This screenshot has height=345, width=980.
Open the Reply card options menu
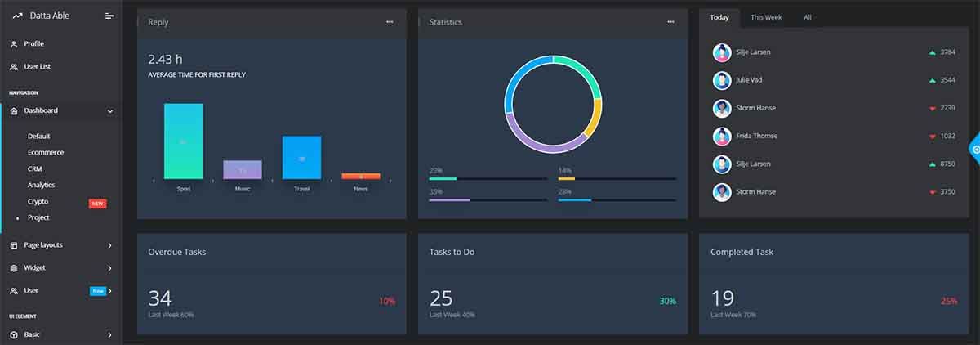pos(390,22)
